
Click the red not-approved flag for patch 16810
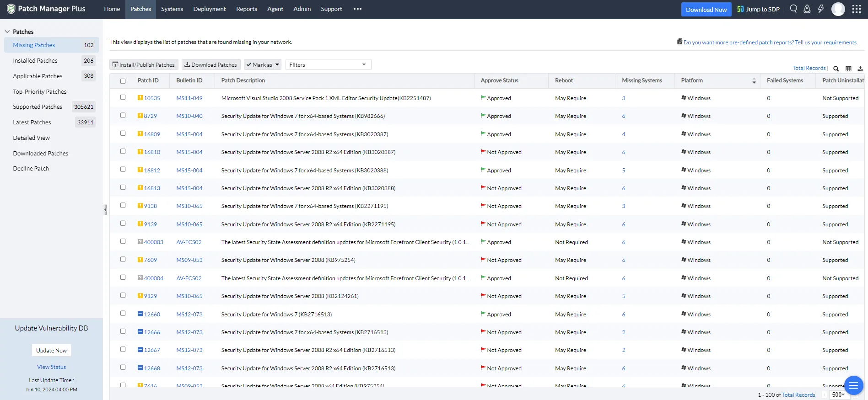pos(483,152)
